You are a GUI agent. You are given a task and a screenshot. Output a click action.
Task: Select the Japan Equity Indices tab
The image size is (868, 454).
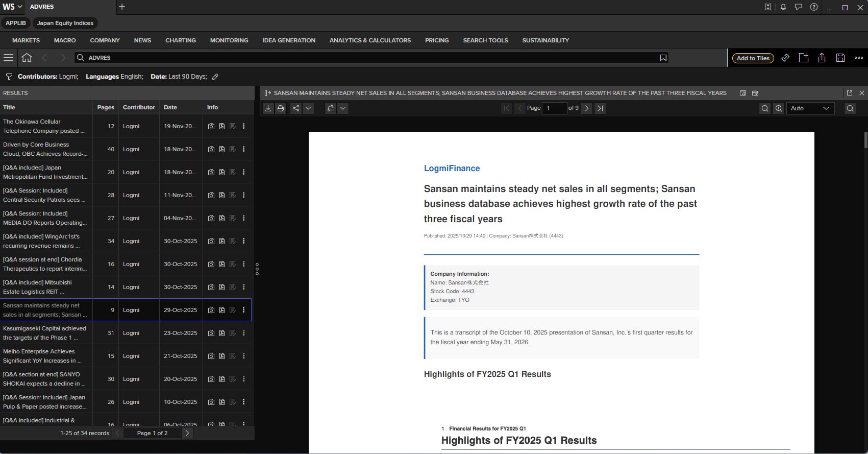(65, 23)
